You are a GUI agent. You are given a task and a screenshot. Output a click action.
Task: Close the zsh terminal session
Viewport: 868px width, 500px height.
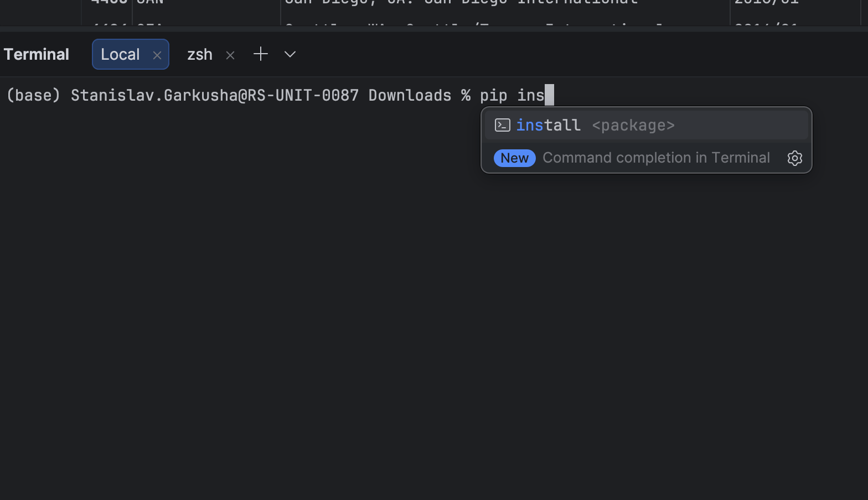coord(230,55)
